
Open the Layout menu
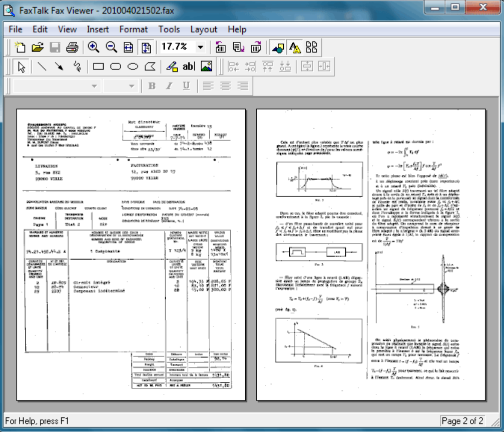pyautogui.click(x=204, y=29)
